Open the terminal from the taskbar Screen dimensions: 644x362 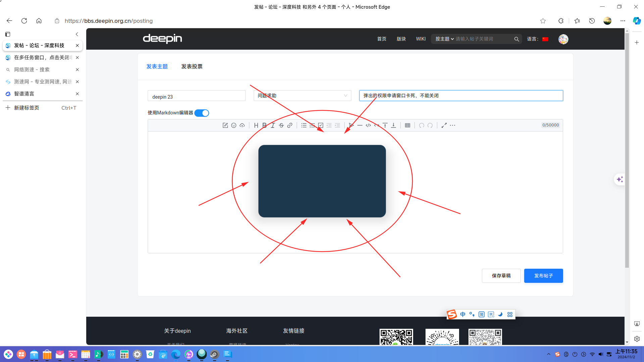[72, 354]
